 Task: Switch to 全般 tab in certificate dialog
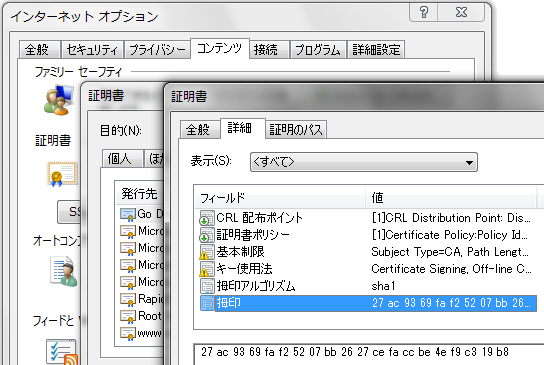tap(199, 130)
